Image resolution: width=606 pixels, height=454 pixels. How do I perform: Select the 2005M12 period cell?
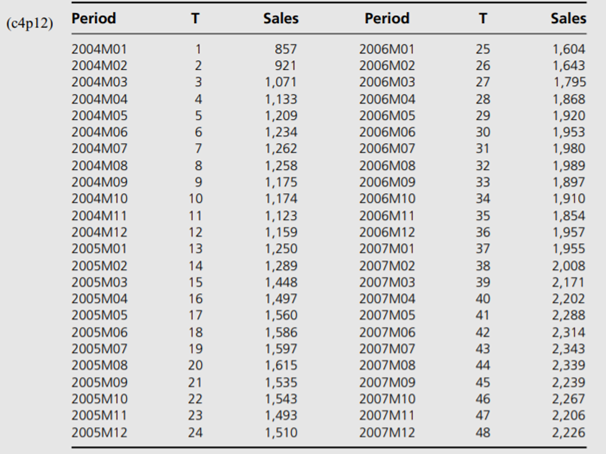99,431
